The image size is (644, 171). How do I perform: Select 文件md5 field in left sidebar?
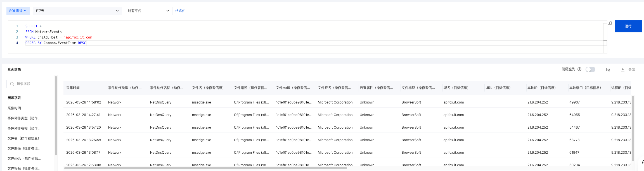[24, 158]
